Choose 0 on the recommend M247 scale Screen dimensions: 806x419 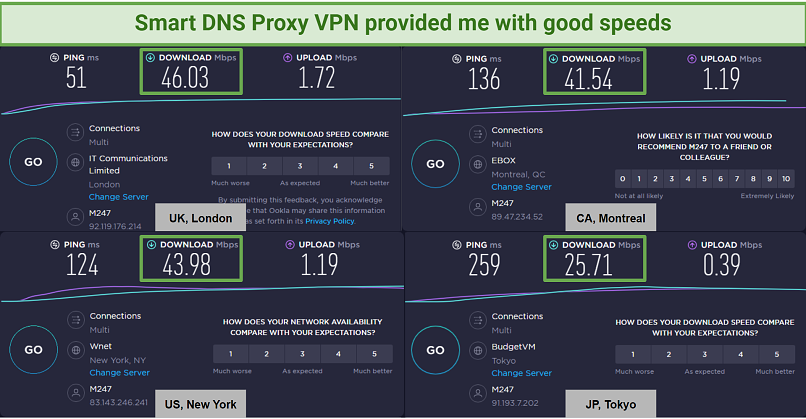tap(622, 179)
